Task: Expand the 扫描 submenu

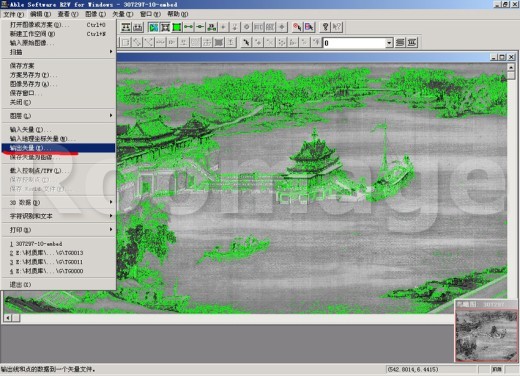Action: (59, 52)
